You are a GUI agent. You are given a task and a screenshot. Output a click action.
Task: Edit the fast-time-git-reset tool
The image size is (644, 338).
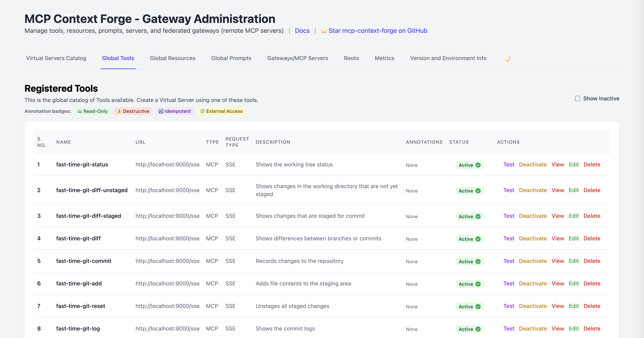[x=574, y=306]
